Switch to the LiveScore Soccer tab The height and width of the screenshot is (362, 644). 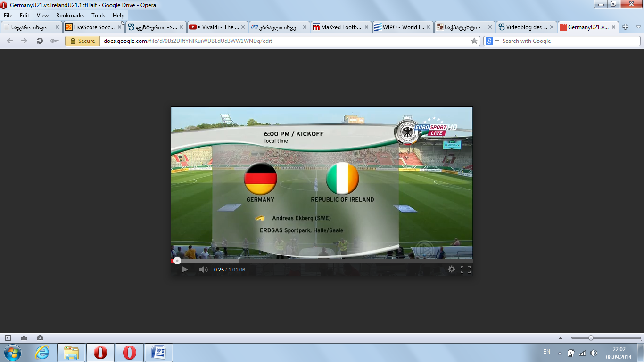tap(93, 27)
